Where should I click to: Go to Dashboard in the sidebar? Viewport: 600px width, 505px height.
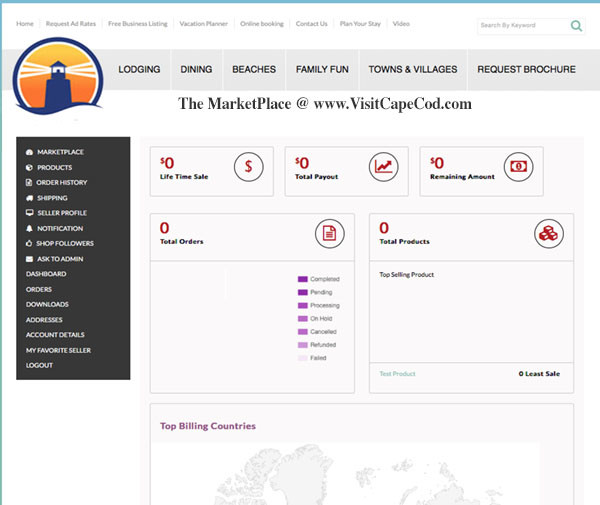46,274
